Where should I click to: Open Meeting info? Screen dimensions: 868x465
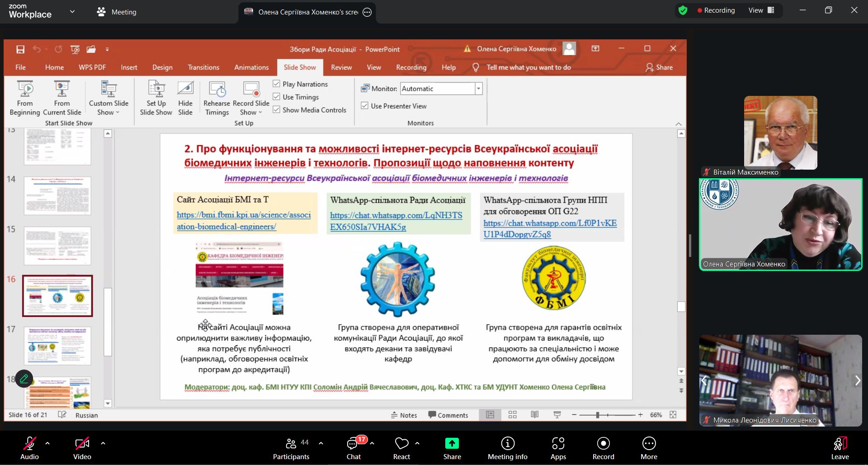(507, 448)
